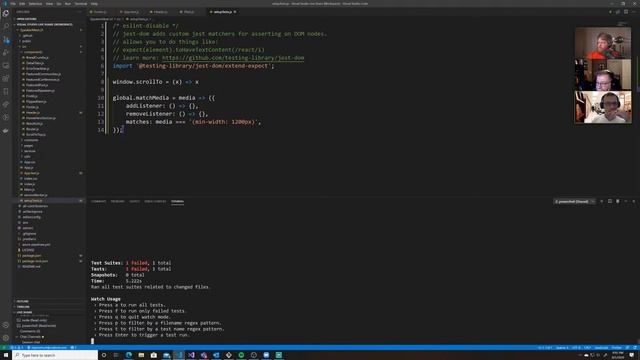Split the terminal pane
Screen dimensions: 640x360
point(610,201)
